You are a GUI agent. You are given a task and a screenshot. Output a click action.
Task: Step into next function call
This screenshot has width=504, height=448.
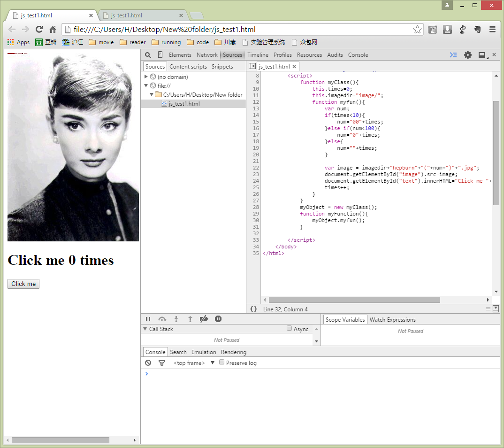click(x=176, y=319)
